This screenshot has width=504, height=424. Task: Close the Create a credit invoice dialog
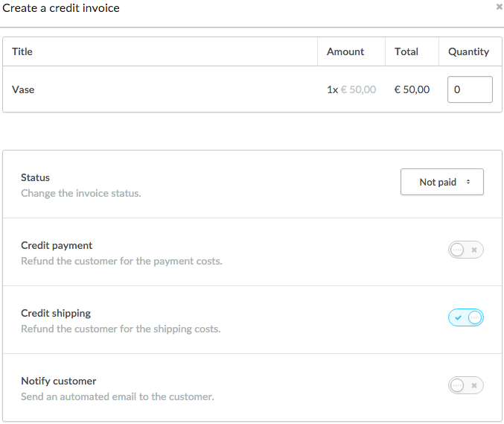500,7
